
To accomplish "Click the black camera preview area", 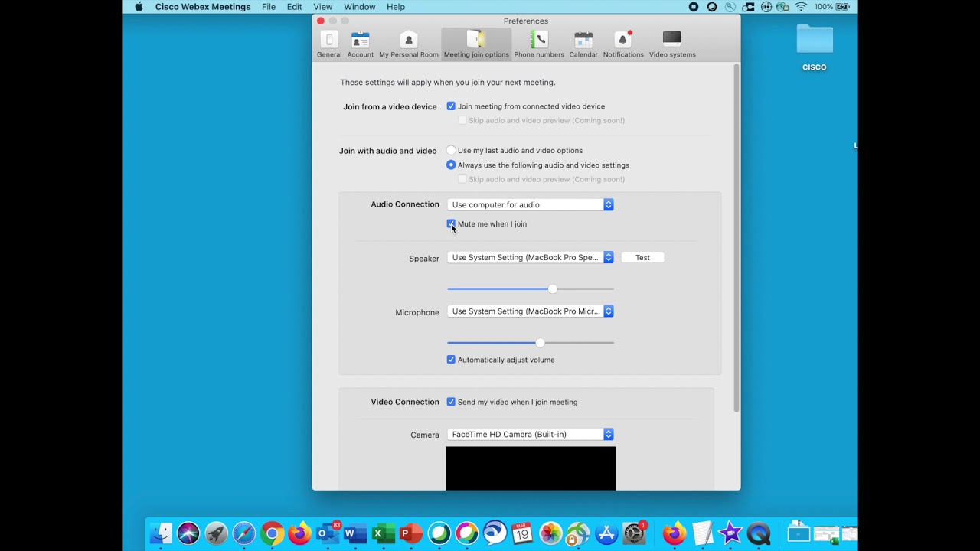I will pos(531,468).
